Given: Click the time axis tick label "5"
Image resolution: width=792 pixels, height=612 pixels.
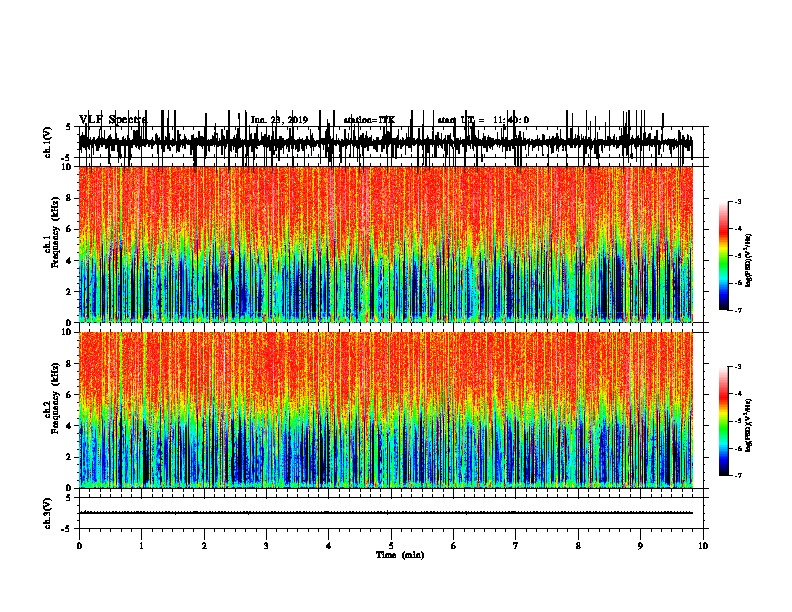Looking at the screenshot, I should (391, 546).
